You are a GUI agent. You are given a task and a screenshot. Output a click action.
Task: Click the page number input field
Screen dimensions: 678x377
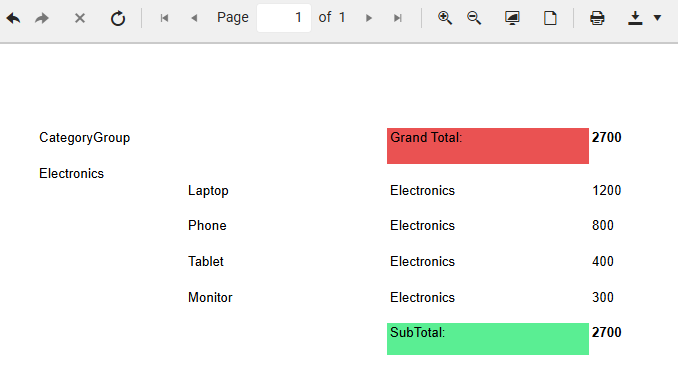(x=284, y=18)
